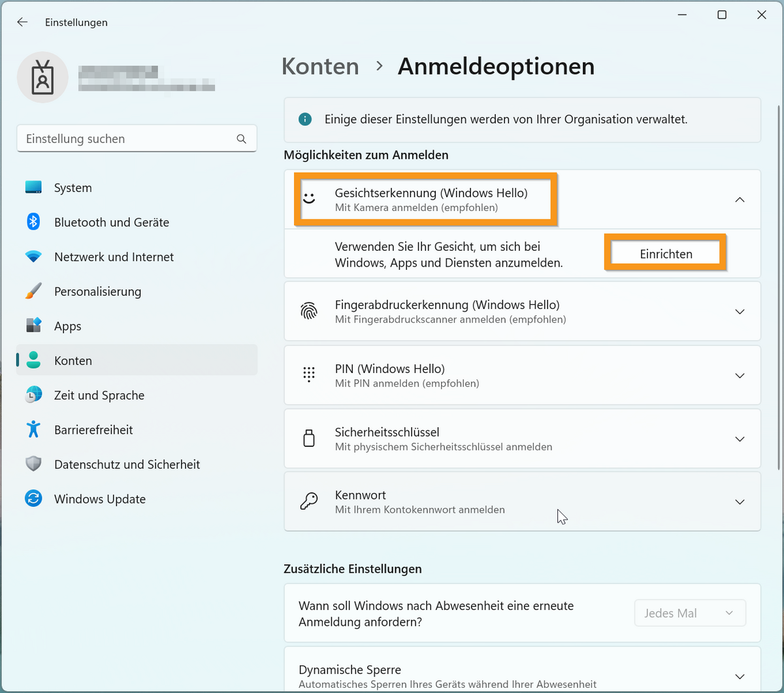Click the Barrierefreiheit accessibility icon

(x=33, y=430)
